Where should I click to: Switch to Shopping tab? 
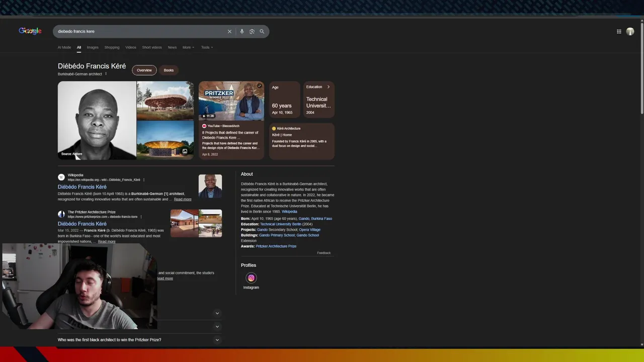[112, 47]
